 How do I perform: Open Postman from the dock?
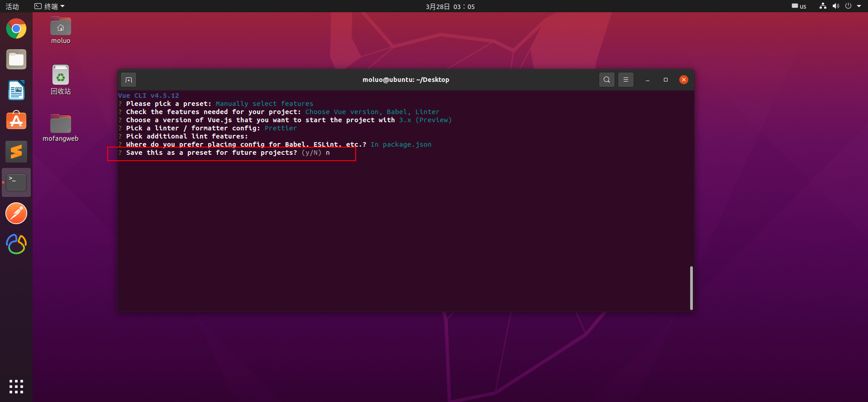coord(16,213)
